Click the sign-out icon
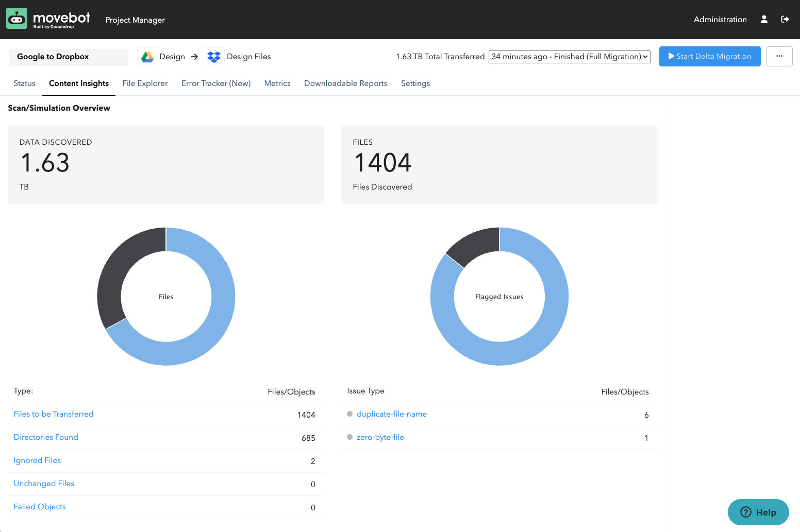 pyautogui.click(x=785, y=19)
